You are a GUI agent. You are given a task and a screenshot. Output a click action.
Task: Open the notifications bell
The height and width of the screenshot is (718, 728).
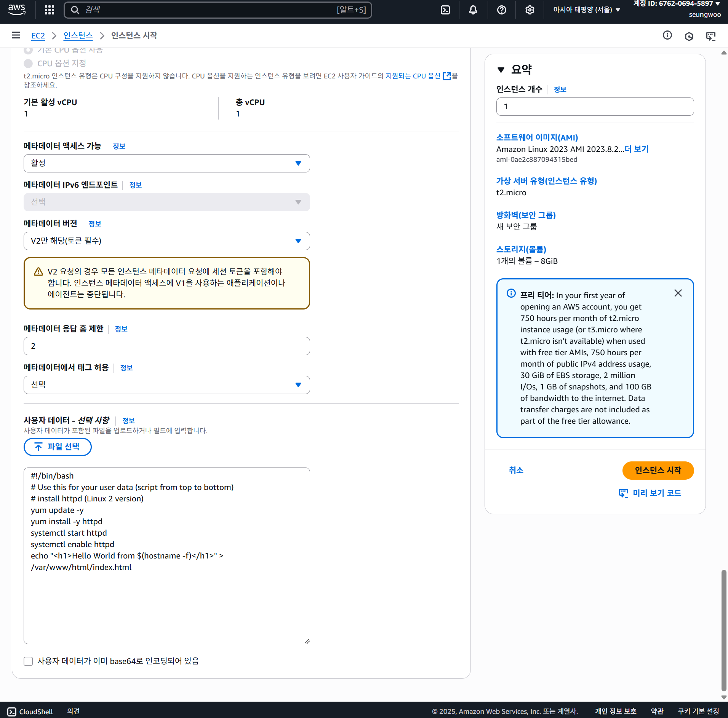click(473, 10)
